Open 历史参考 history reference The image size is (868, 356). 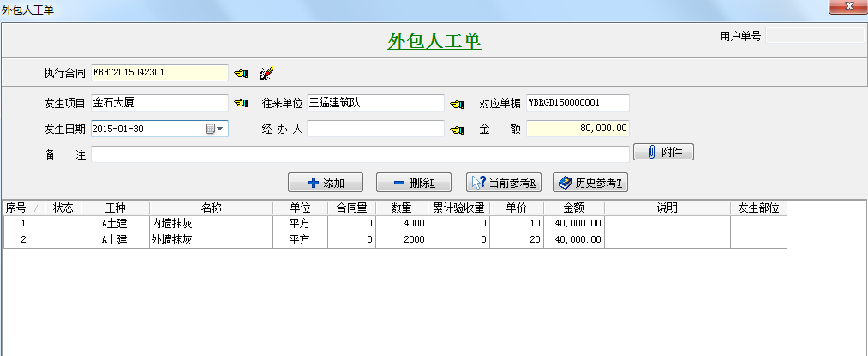point(590,183)
